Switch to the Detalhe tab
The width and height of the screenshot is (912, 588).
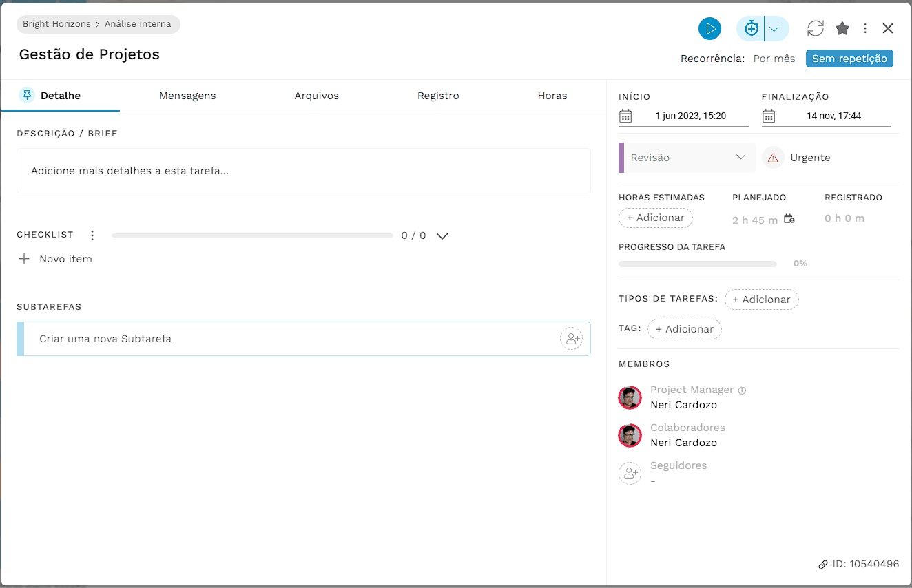(61, 96)
